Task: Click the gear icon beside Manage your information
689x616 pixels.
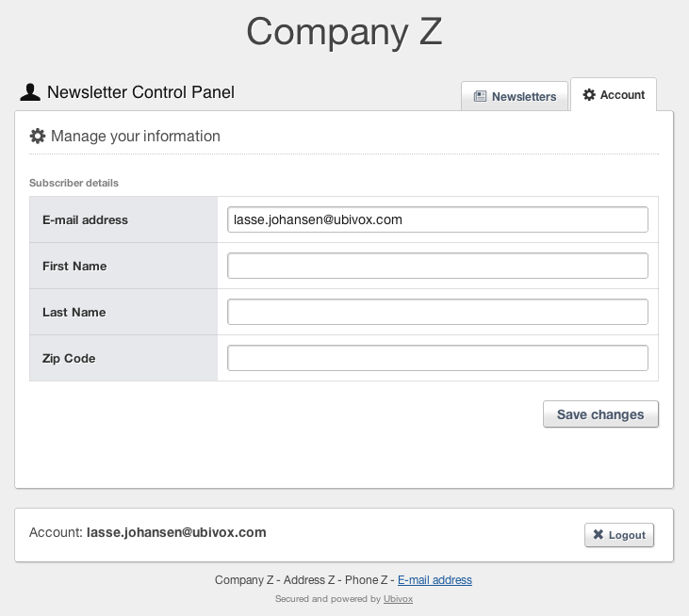Action: click(38, 137)
